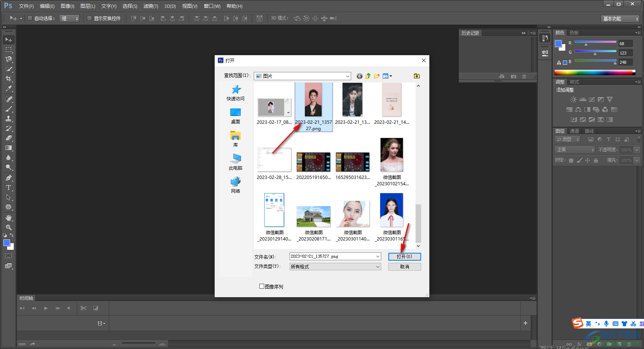Viewport: 644px width, 349px height.
Task: Click the Open button in dialog
Action: [x=404, y=257]
